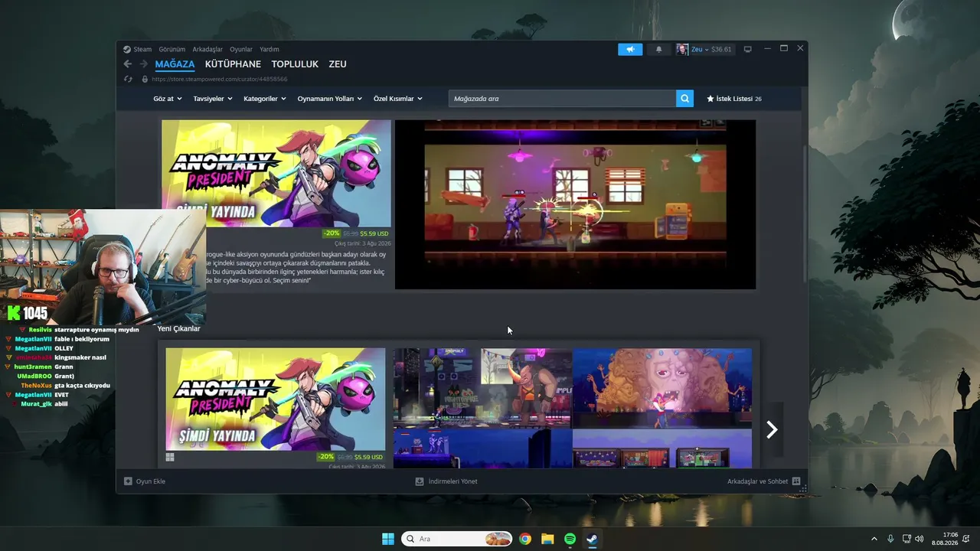980x551 pixels.
Task: Open the Oynamanın Yolları dropdown
Action: pyautogui.click(x=330, y=99)
